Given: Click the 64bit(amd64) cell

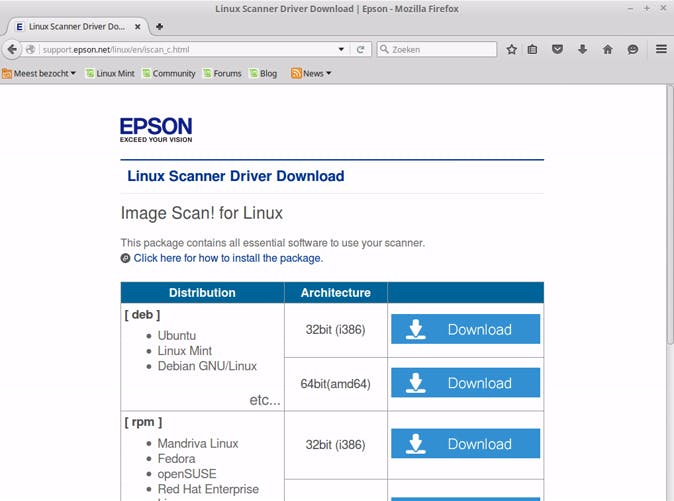Looking at the screenshot, I should click(x=335, y=384).
